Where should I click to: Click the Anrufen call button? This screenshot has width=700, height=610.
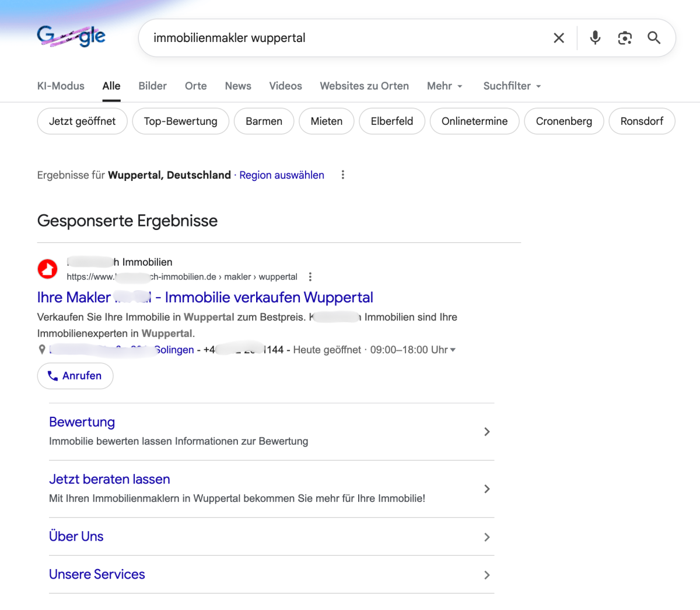[75, 376]
